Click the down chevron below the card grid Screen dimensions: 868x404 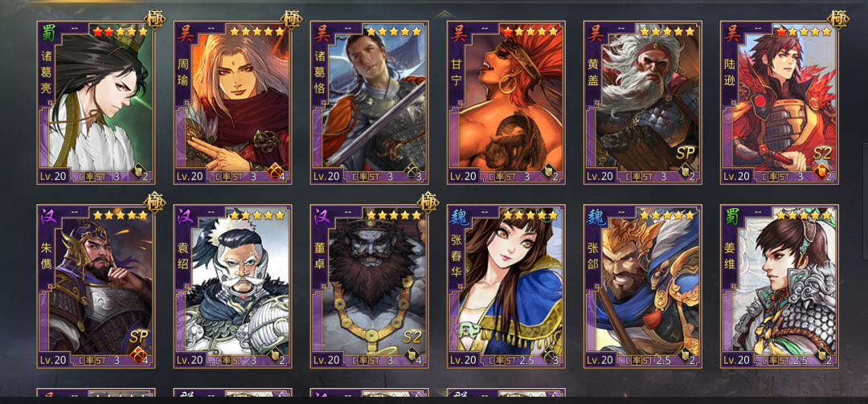(x=444, y=392)
